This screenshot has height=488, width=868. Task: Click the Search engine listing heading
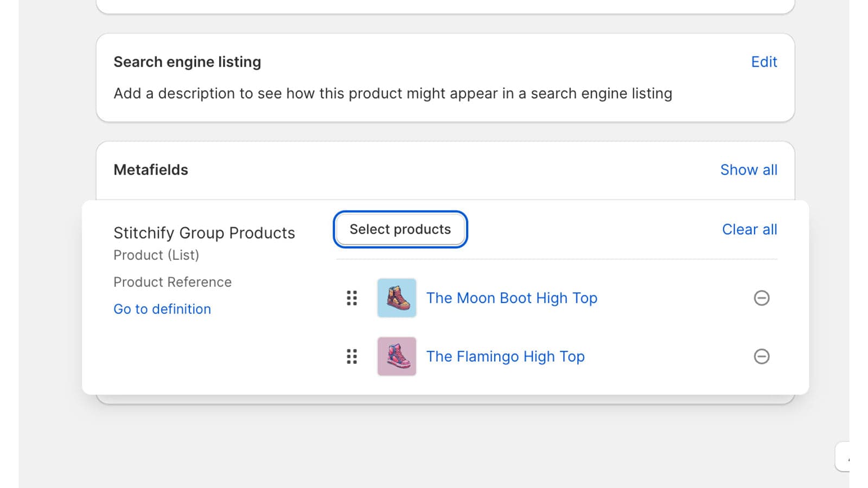coord(187,62)
